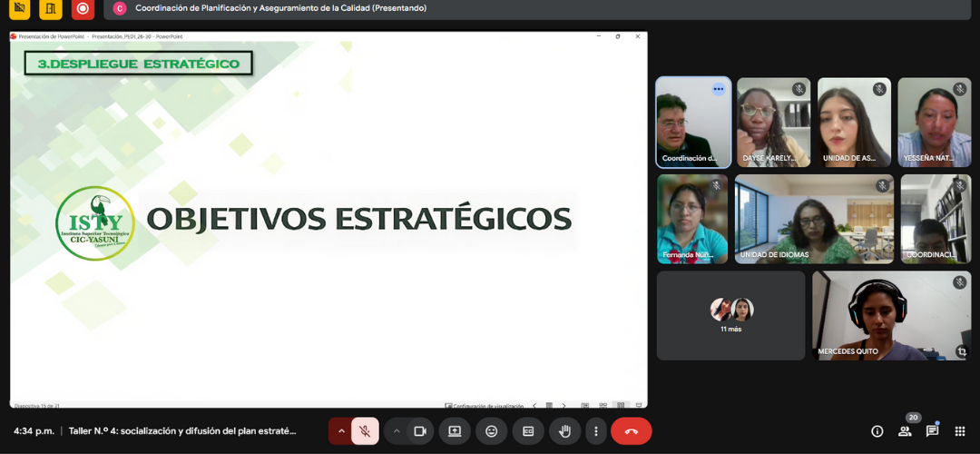Click the red recording indicator icon
Screen dimensions: 980x454
(x=83, y=9)
